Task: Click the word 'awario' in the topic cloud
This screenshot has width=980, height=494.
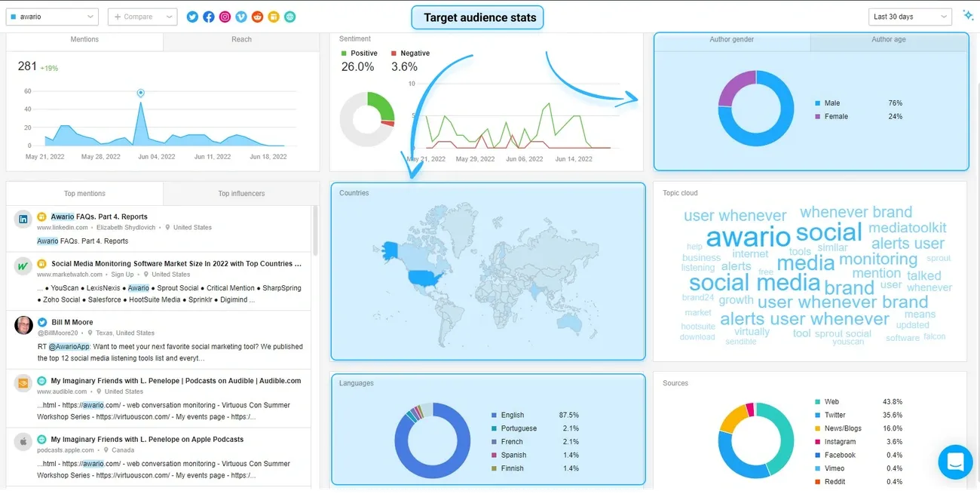Action: tap(748, 237)
